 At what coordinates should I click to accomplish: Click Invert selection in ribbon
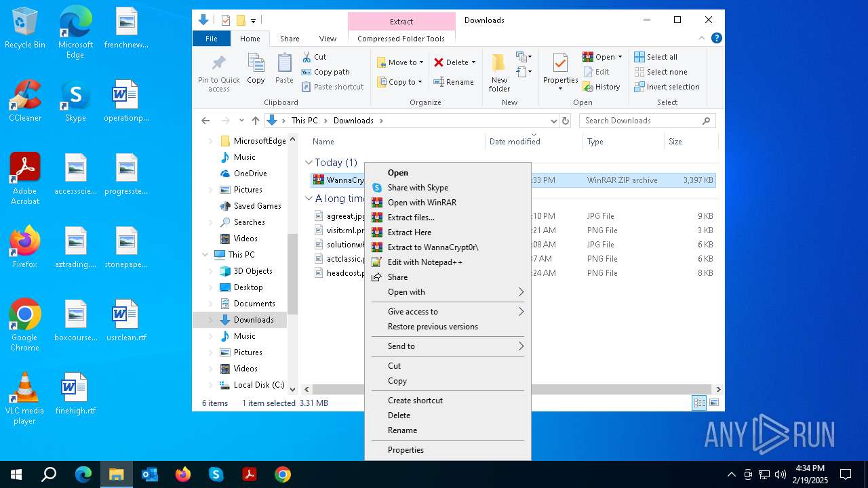(x=667, y=87)
